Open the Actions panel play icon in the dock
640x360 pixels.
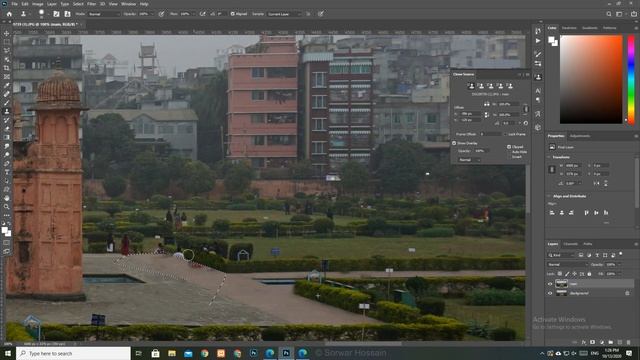pyautogui.click(x=538, y=41)
